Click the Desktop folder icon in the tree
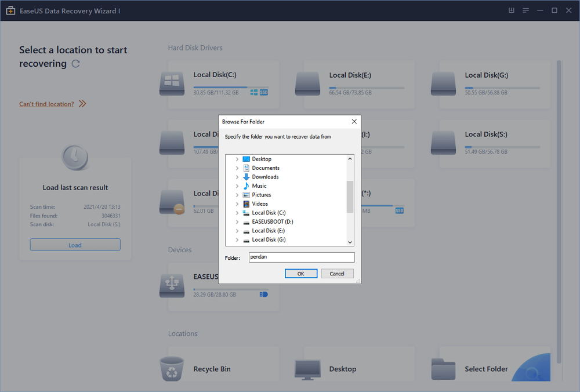The width and height of the screenshot is (580, 392). (x=246, y=159)
